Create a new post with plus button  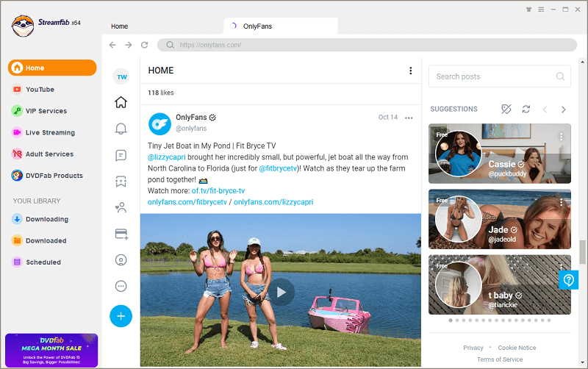(121, 316)
